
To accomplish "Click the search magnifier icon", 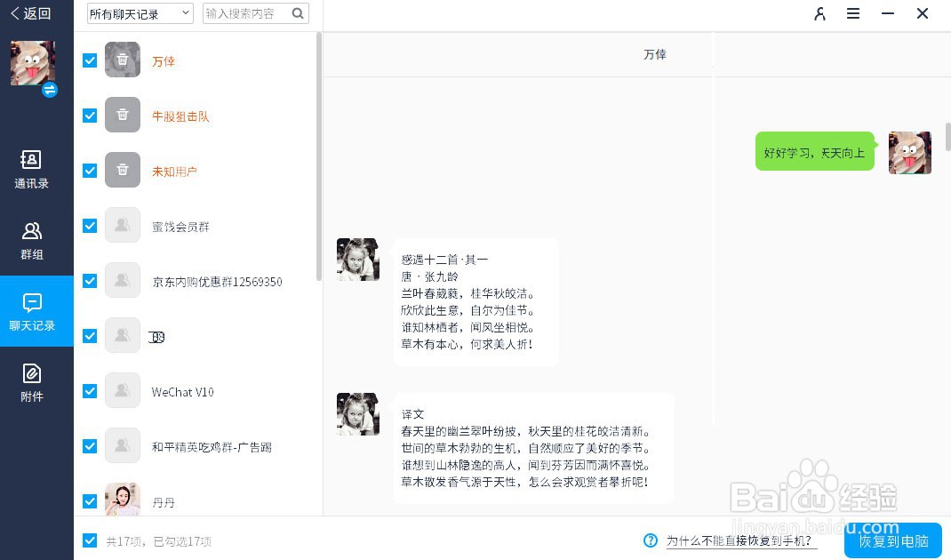I will (x=297, y=14).
